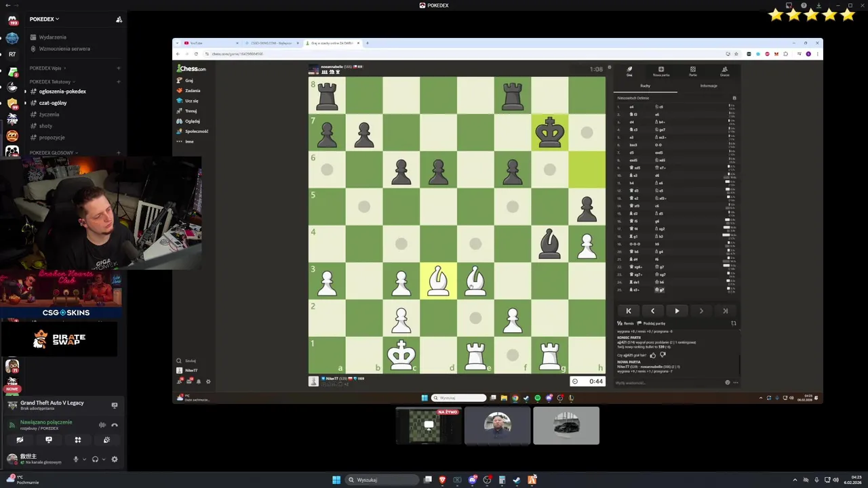Collapse the POKEDEX GŁOSOWY category
This screenshot has width=868, height=488.
(x=54, y=152)
